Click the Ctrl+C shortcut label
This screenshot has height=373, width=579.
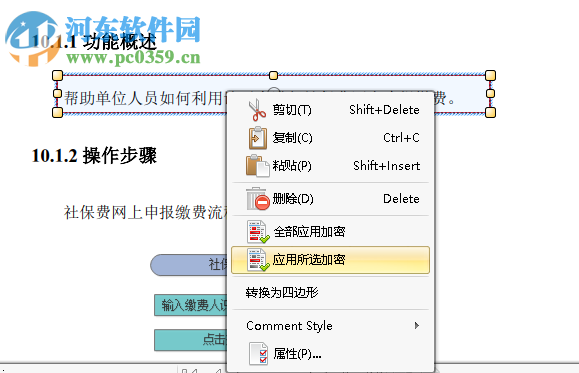pyautogui.click(x=401, y=138)
